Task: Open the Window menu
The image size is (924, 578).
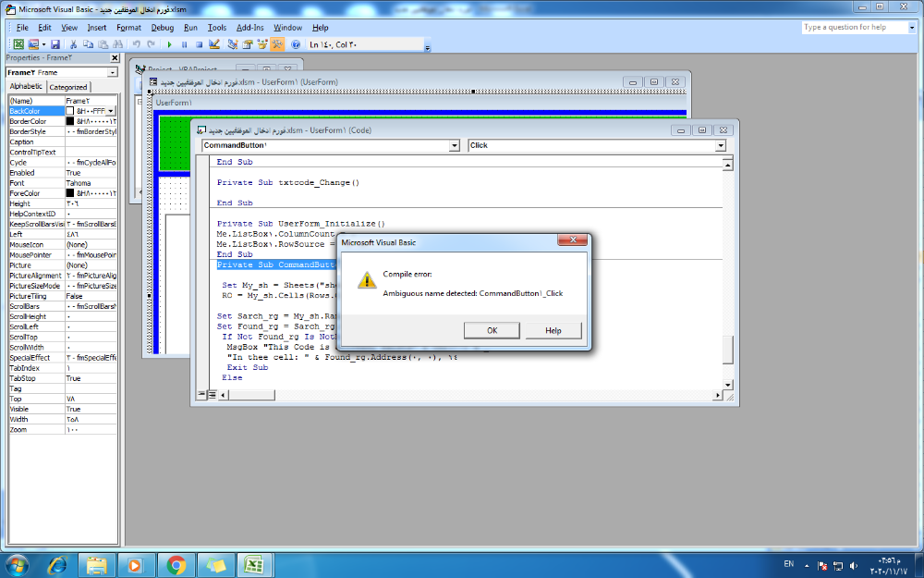Action: coord(287,28)
